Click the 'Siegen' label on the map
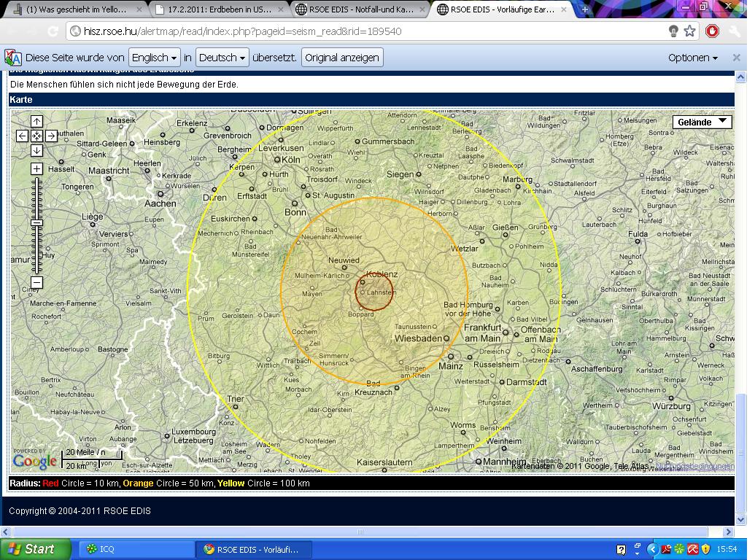Viewport: 755px width, 560px height. click(x=400, y=175)
